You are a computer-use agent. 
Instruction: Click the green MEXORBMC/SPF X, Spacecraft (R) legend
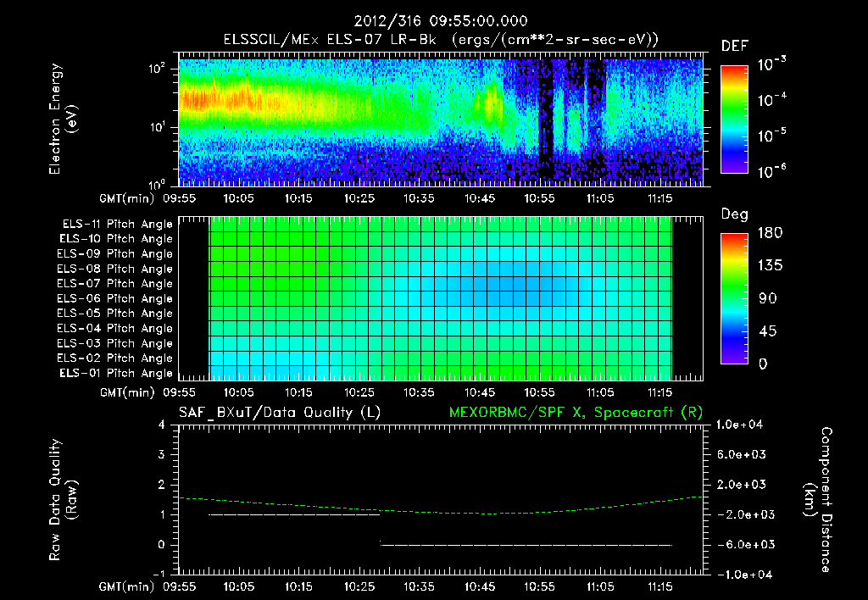[576, 413]
